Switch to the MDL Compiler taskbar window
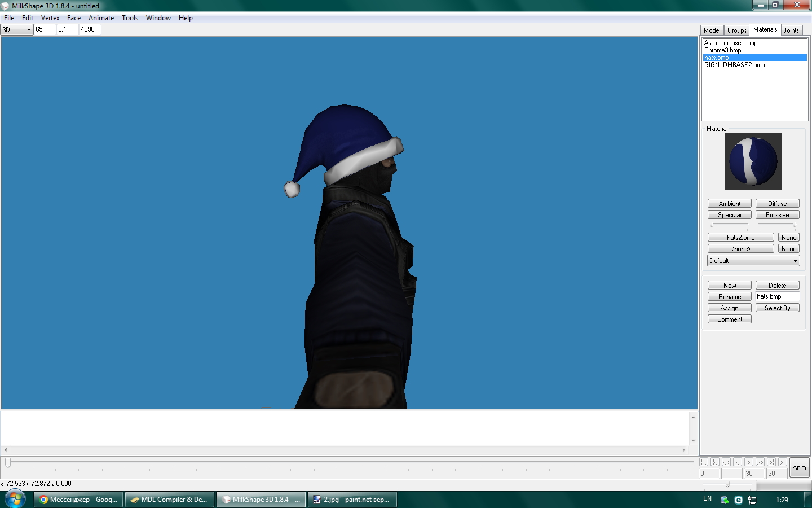The image size is (812, 508). [x=170, y=500]
